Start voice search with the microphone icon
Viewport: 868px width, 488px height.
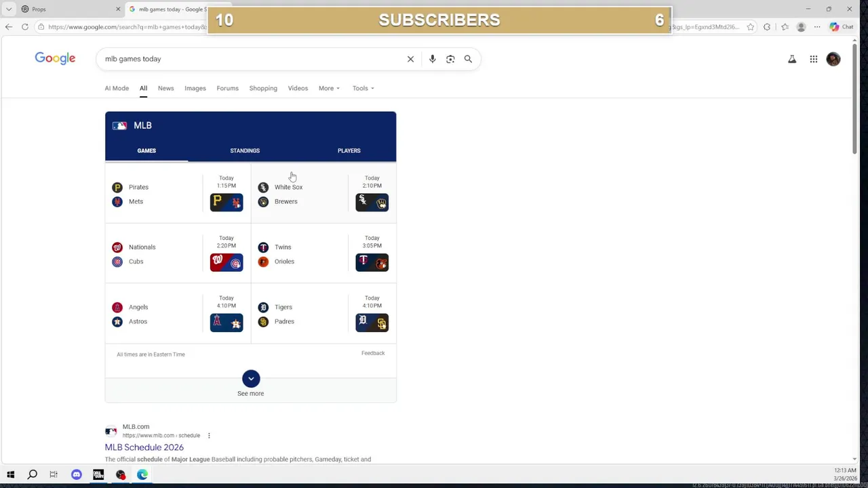coord(432,59)
